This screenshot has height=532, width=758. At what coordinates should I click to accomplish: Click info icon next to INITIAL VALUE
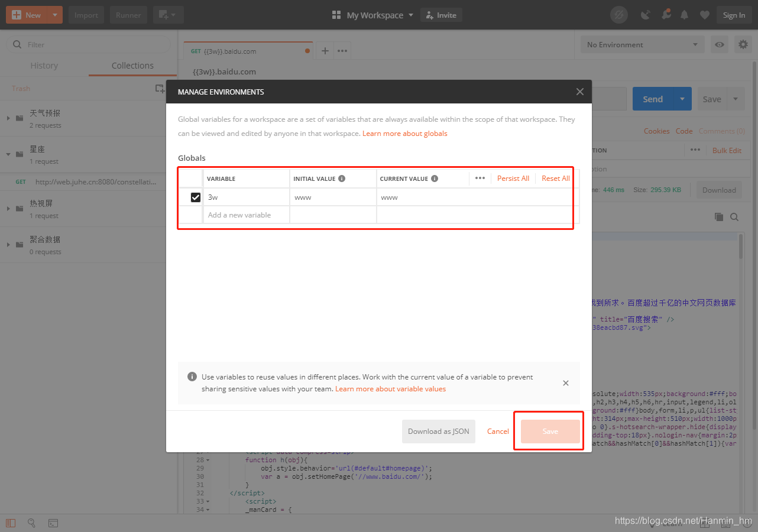tap(342, 179)
